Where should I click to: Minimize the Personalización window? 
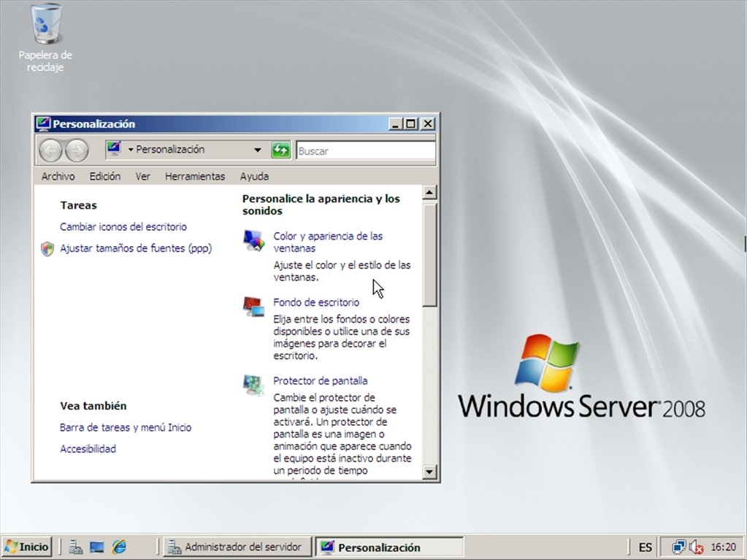tap(394, 124)
